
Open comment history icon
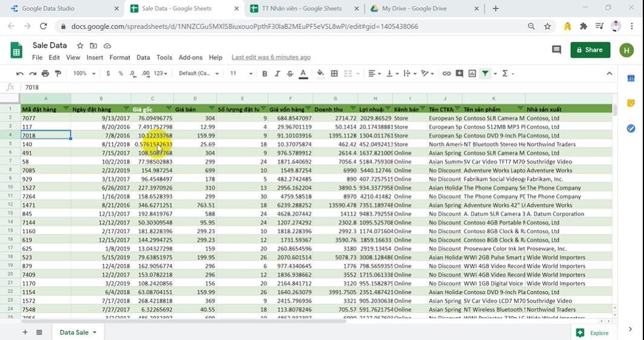click(556, 50)
